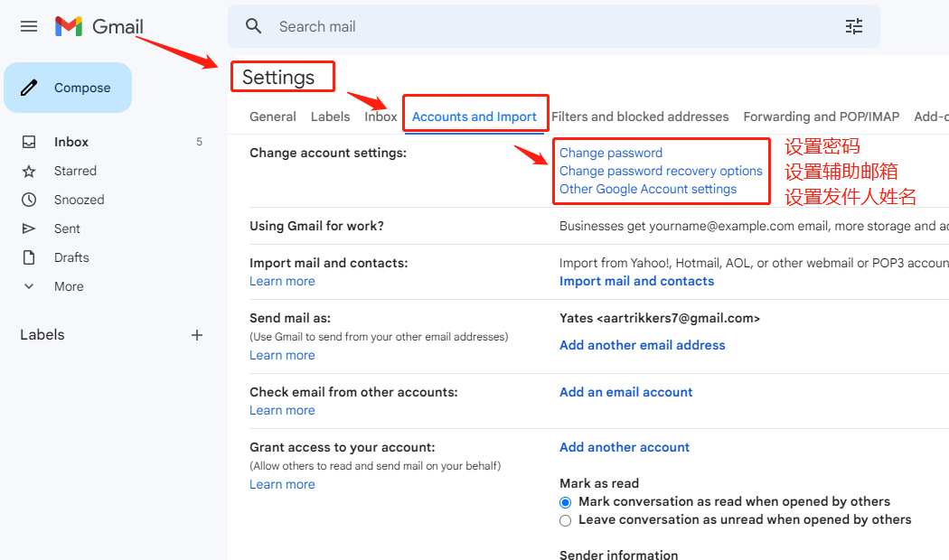Switch to Filters and blocked addresses tab
The height and width of the screenshot is (560, 949).
tap(640, 117)
